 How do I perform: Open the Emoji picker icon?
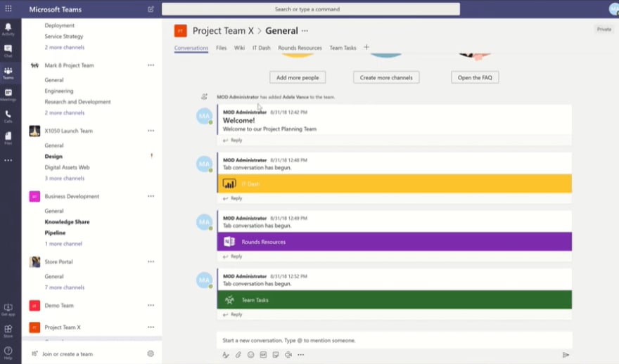coord(250,355)
